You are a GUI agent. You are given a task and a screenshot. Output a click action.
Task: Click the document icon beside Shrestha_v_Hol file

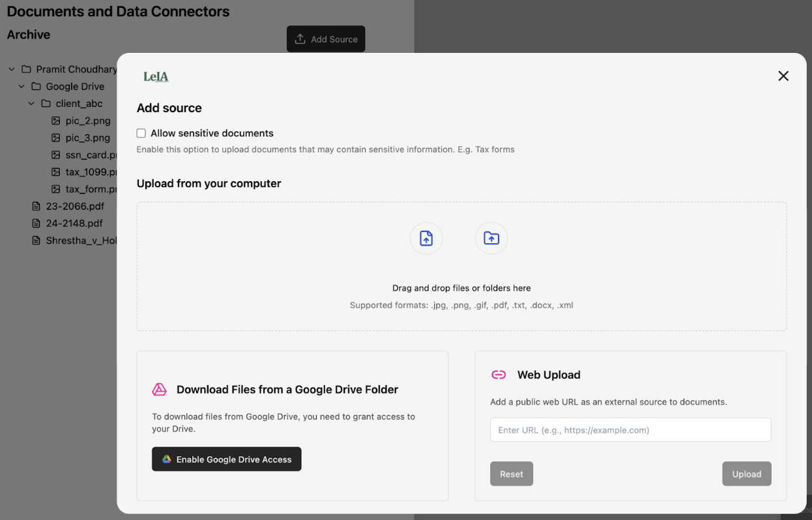point(36,240)
